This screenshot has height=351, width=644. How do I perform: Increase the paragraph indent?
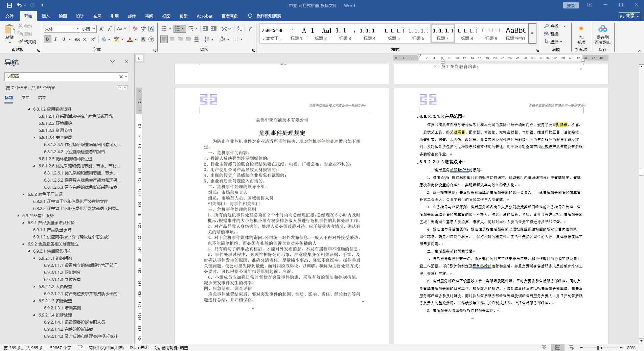[214, 29]
